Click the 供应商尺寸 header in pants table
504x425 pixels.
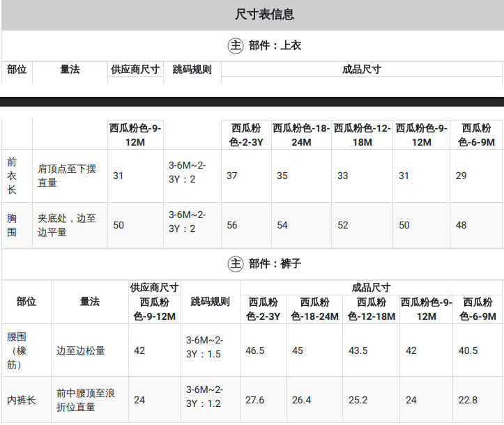[155, 287]
